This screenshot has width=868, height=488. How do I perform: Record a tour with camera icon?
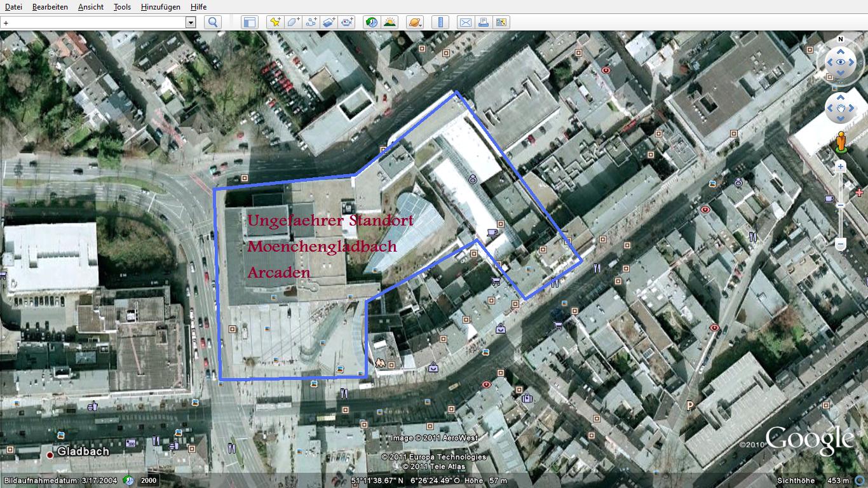(346, 22)
